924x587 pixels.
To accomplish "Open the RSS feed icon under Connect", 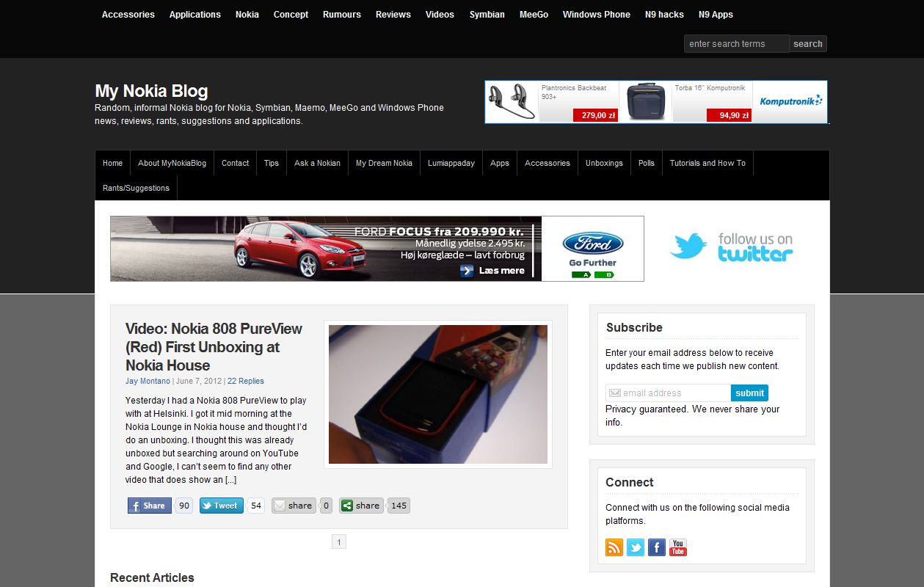I will (x=614, y=547).
